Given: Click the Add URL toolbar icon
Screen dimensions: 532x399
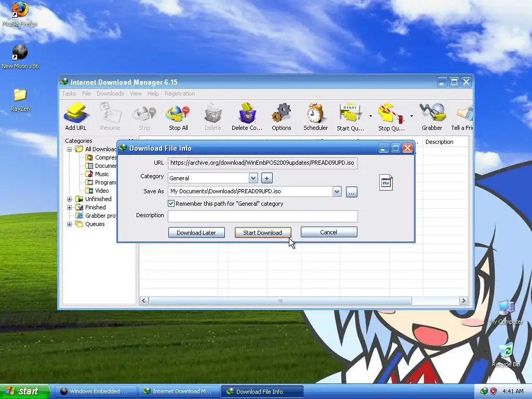Looking at the screenshot, I should (76, 117).
